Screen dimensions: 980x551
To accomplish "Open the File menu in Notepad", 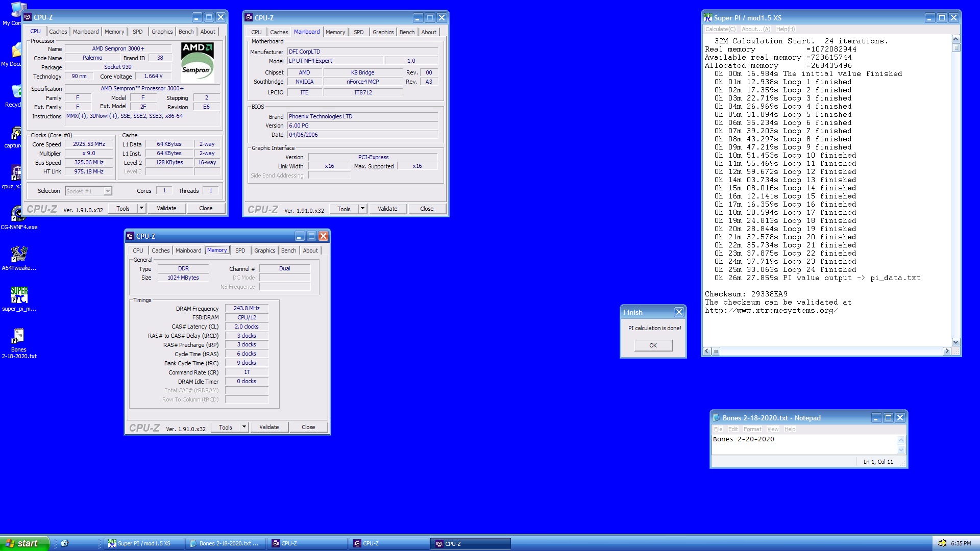I will (x=718, y=429).
